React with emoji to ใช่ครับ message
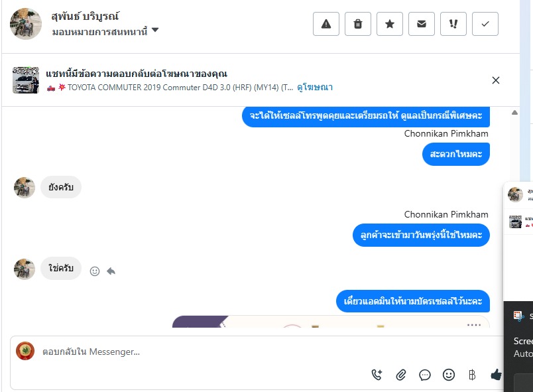 tap(95, 271)
